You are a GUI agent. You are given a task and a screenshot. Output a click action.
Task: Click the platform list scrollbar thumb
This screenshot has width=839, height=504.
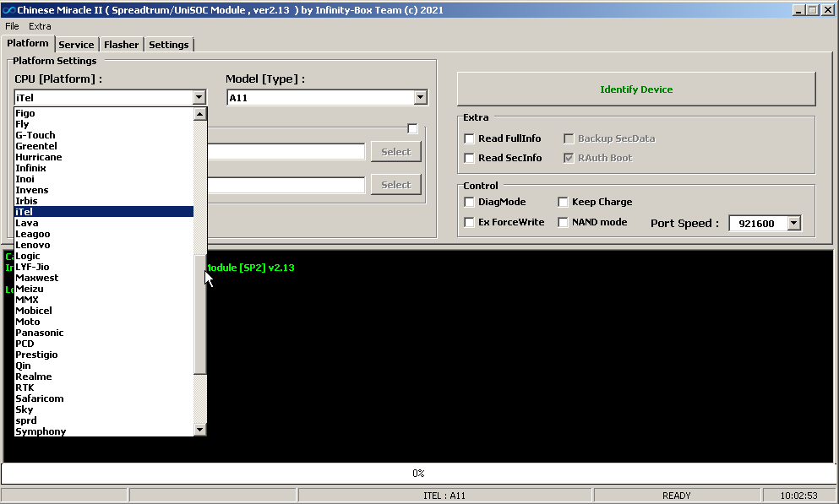click(x=199, y=314)
